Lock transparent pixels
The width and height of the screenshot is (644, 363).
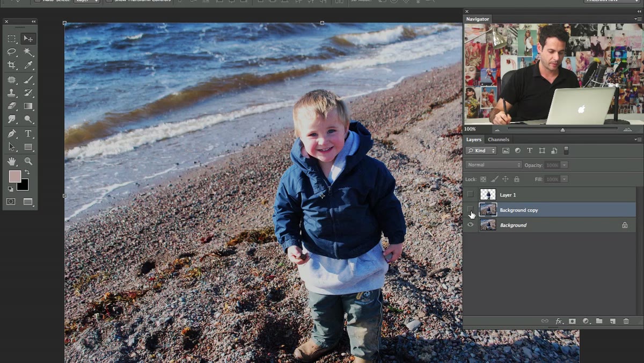click(483, 179)
